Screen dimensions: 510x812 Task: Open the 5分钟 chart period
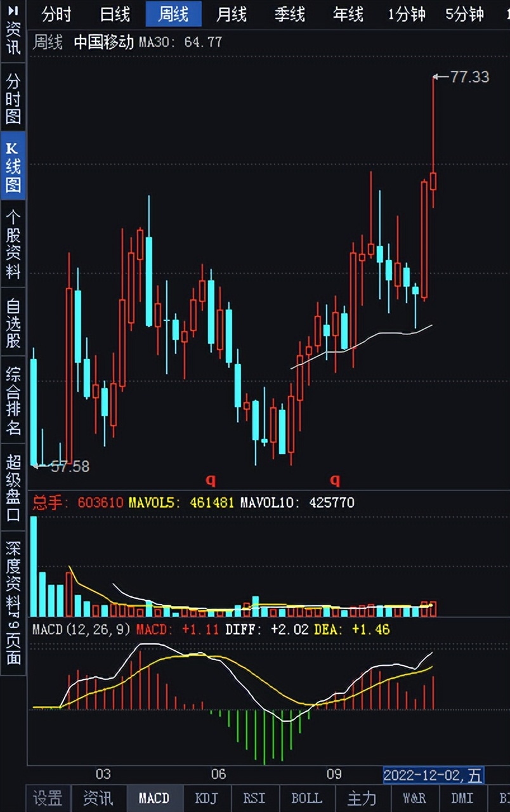465,13
